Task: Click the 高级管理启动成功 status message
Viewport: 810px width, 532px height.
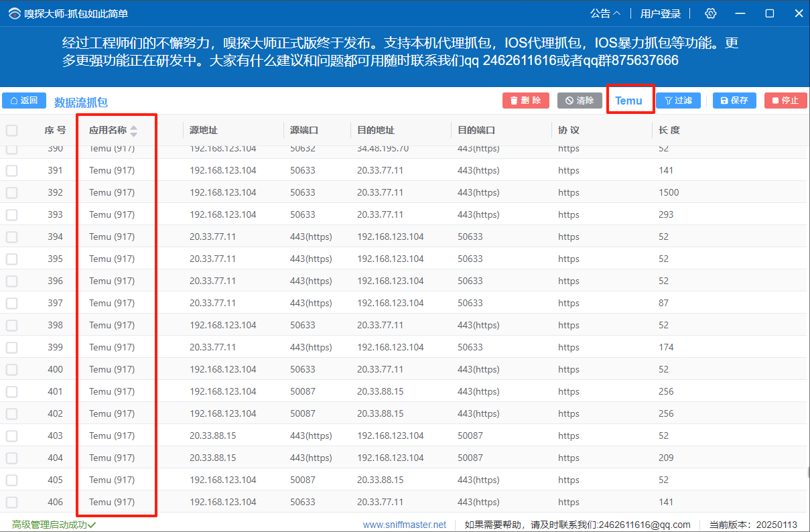Action: (54, 525)
